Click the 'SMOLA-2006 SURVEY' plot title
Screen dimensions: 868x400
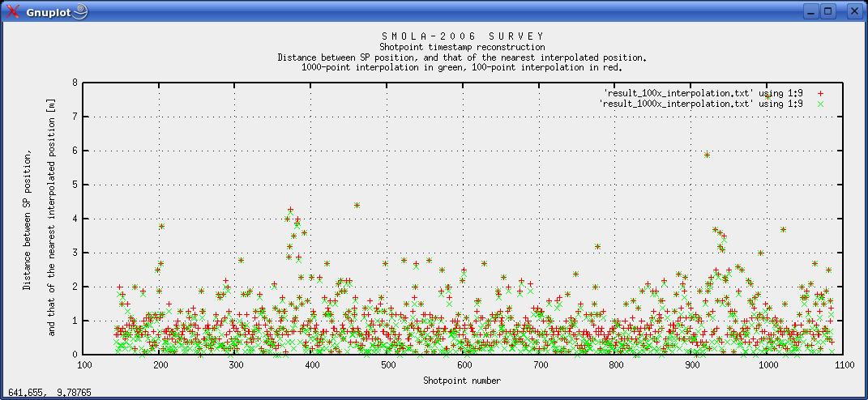coord(462,36)
